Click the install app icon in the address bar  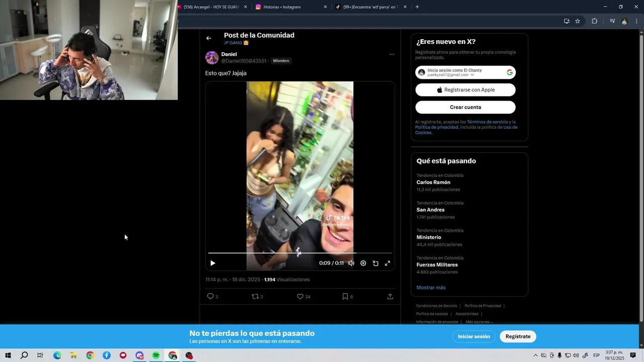(x=567, y=21)
